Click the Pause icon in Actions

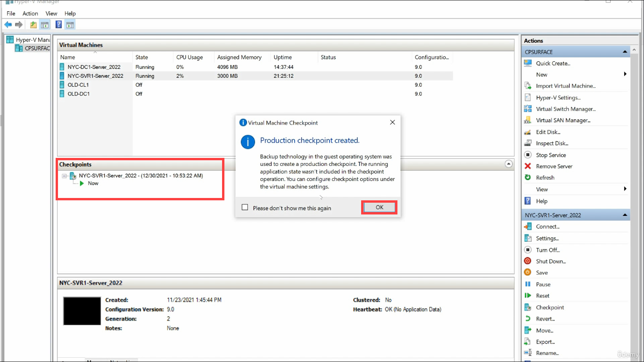click(528, 284)
